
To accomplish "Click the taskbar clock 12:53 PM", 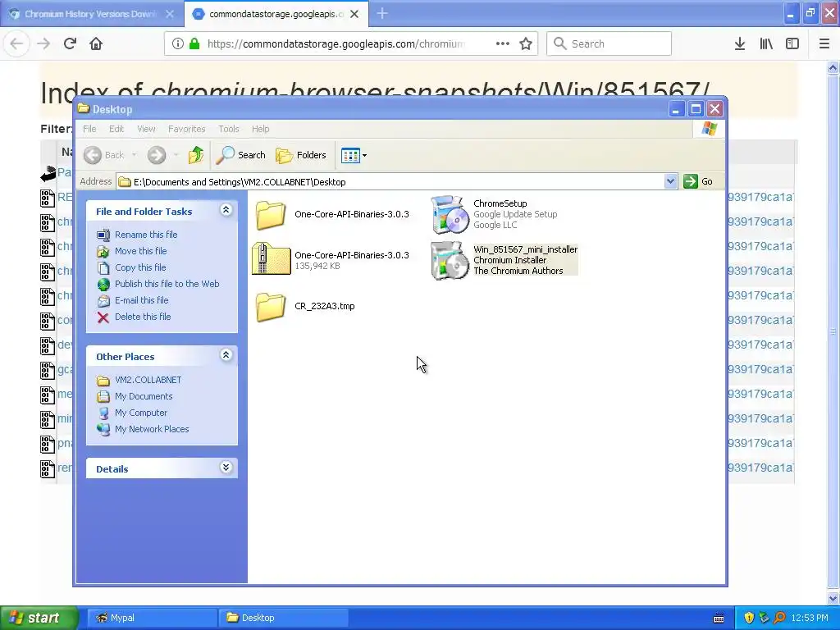I will click(x=810, y=619).
